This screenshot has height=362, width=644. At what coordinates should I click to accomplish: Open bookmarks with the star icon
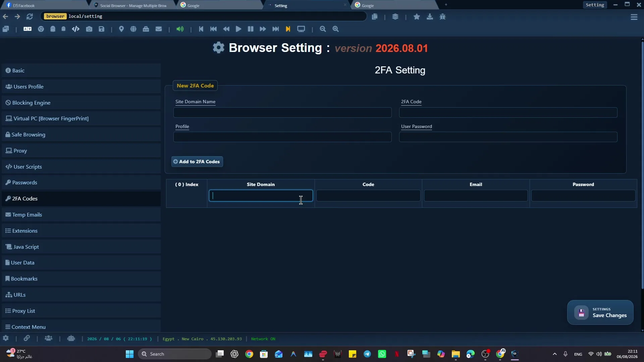pos(417,17)
